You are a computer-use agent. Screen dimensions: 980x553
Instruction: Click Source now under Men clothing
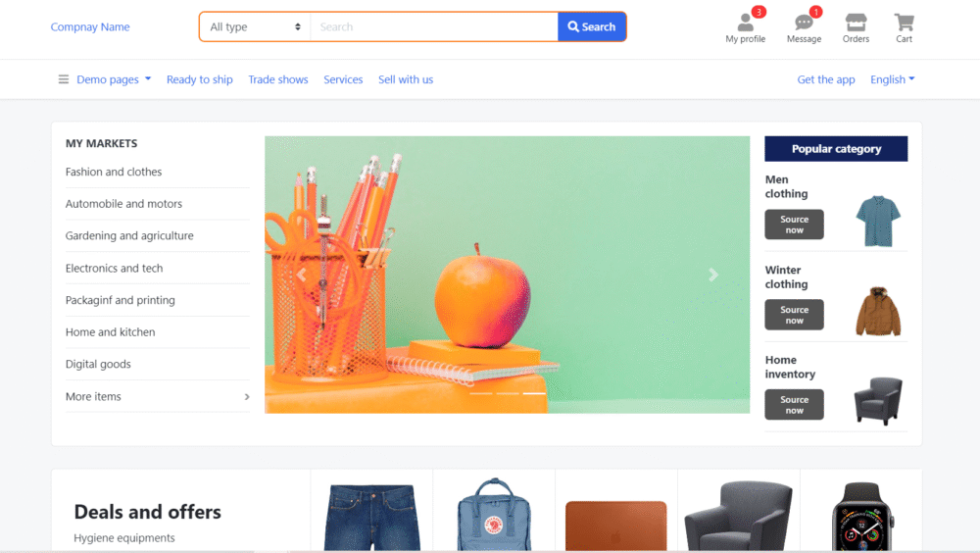(x=794, y=225)
